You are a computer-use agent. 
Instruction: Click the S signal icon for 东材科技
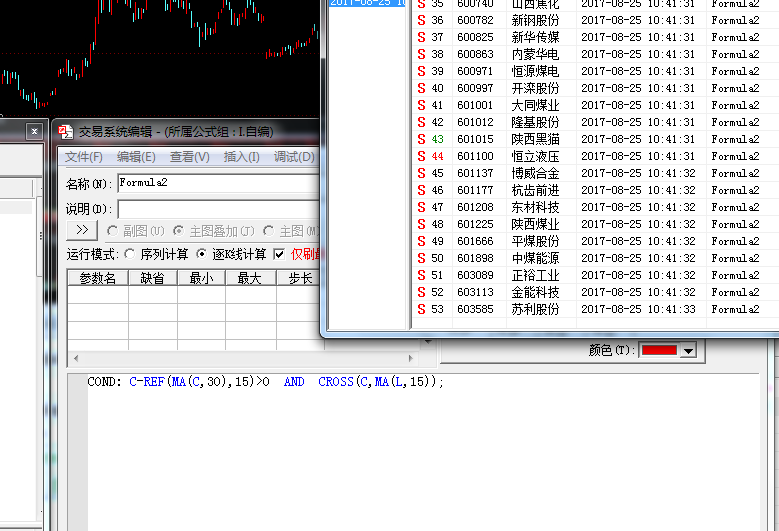pyautogui.click(x=421, y=207)
